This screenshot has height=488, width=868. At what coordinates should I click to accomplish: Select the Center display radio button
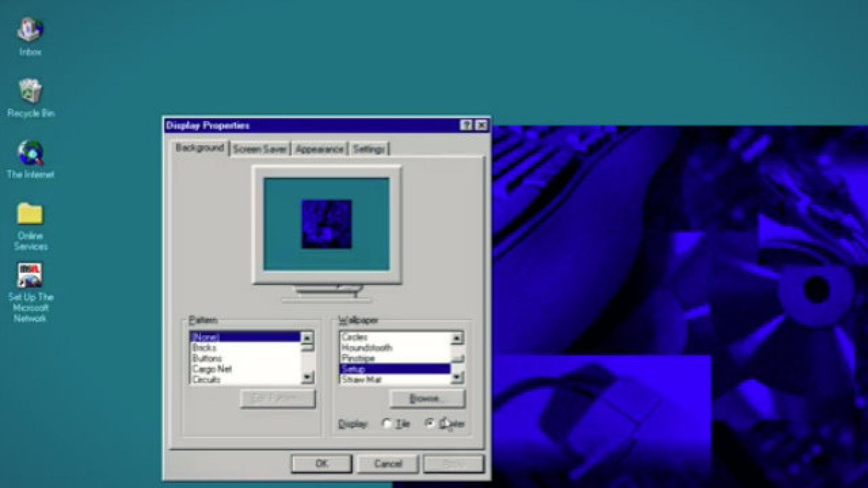tap(429, 424)
